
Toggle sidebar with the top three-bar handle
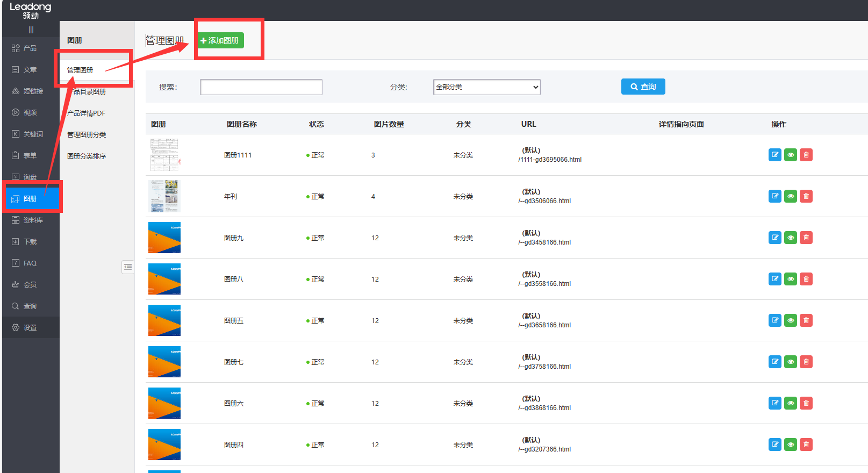click(x=31, y=30)
